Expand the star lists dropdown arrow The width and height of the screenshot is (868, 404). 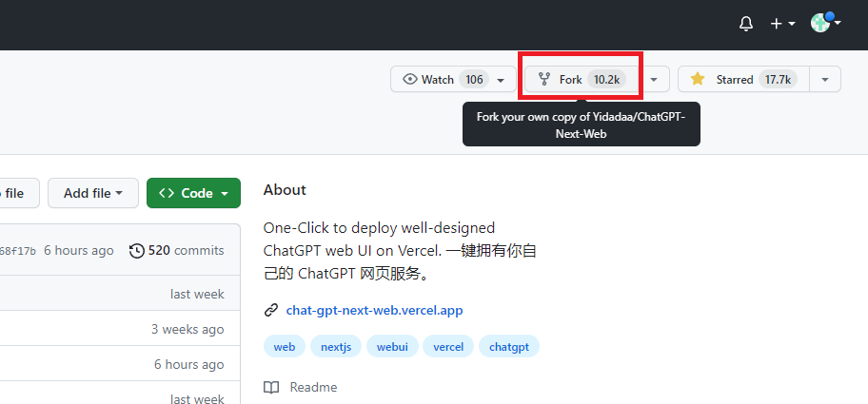(825, 80)
